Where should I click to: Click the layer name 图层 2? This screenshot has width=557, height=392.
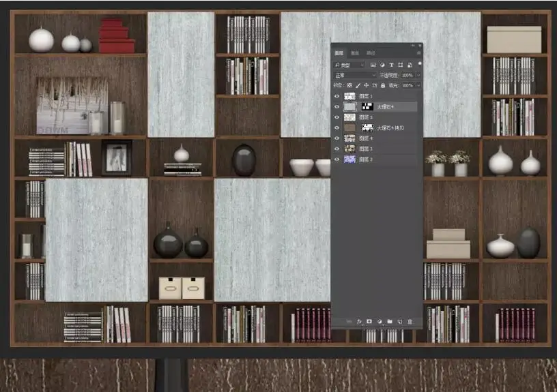coord(366,160)
